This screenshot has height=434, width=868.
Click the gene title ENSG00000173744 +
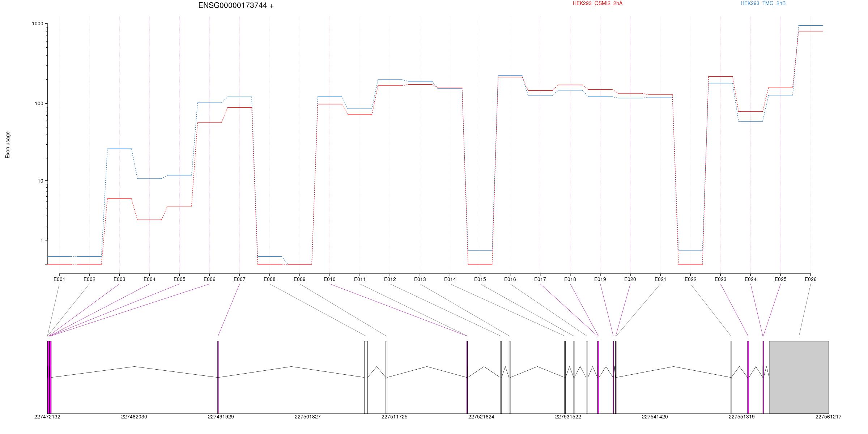[236, 5]
